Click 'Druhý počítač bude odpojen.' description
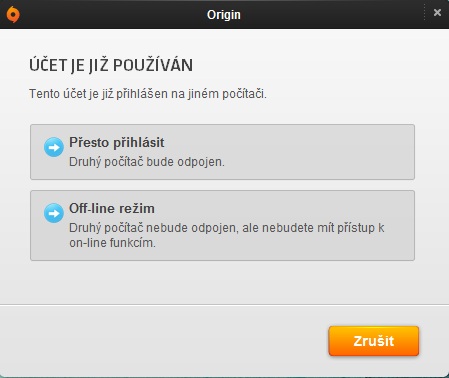 (147, 162)
